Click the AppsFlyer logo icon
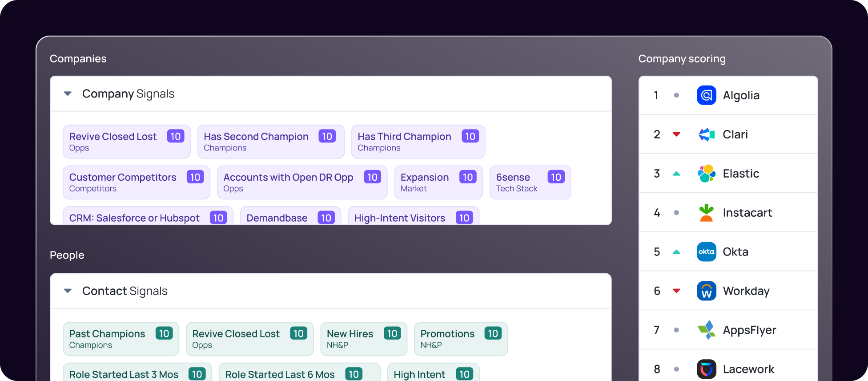The width and height of the screenshot is (868, 381). click(x=706, y=330)
